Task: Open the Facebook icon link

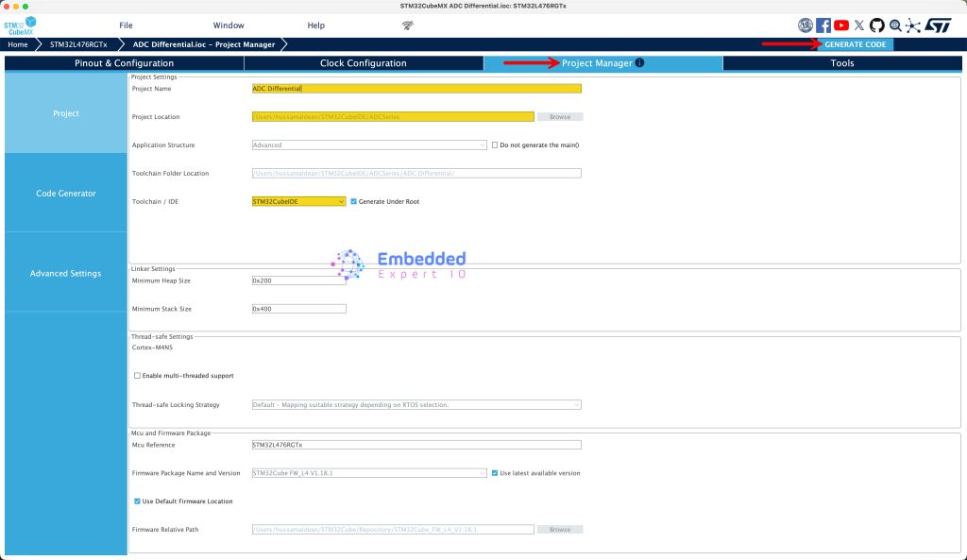Action: click(823, 25)
